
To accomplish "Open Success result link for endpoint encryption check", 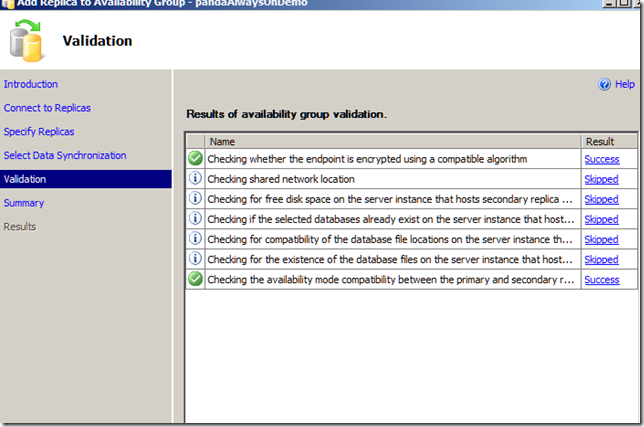I will pos(602,159).
